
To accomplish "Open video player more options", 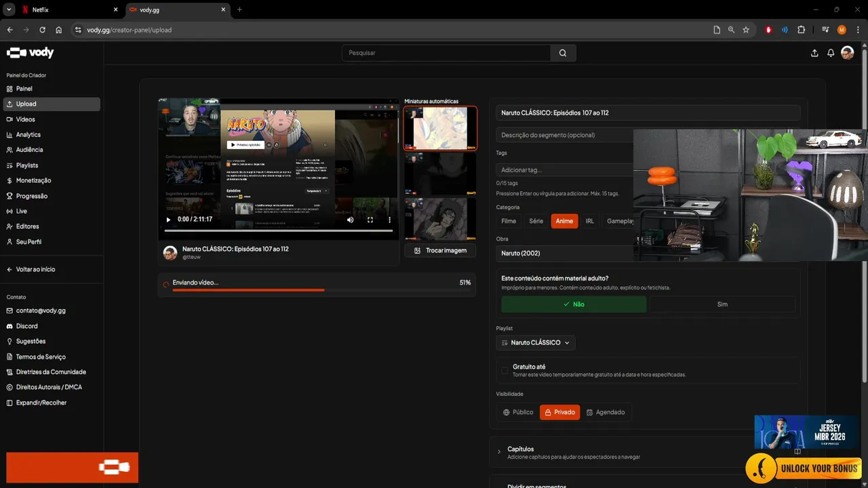I will pyautogui.click(x=389, y=220).
